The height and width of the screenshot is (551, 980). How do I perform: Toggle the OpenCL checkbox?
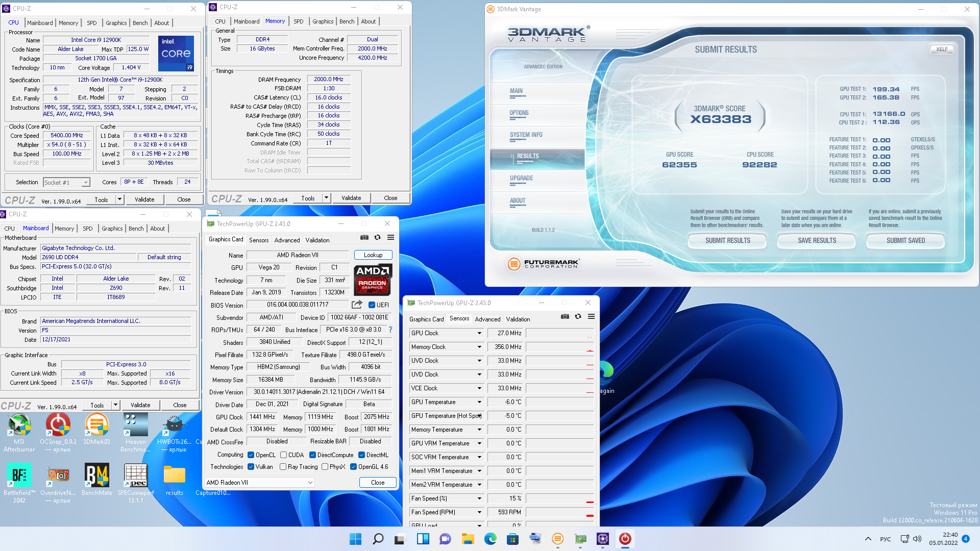pyautogui.click(x=251, y=455)
